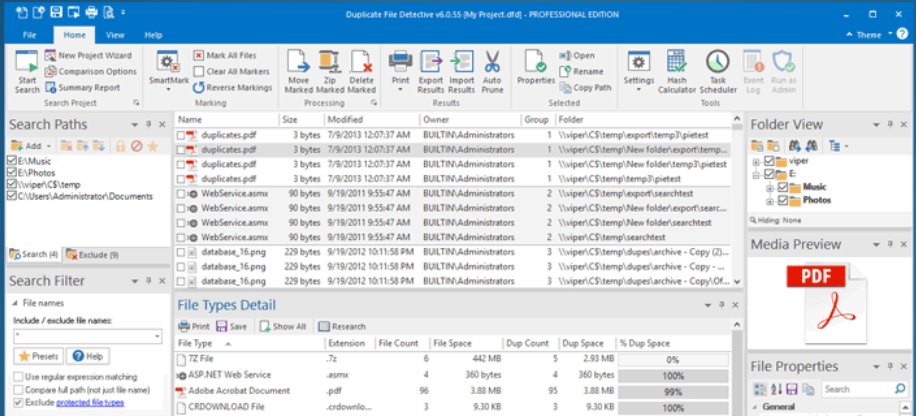The width and height of the screenshot is (916, 418).
Task: Open Comparison Options
Action: 91,71
